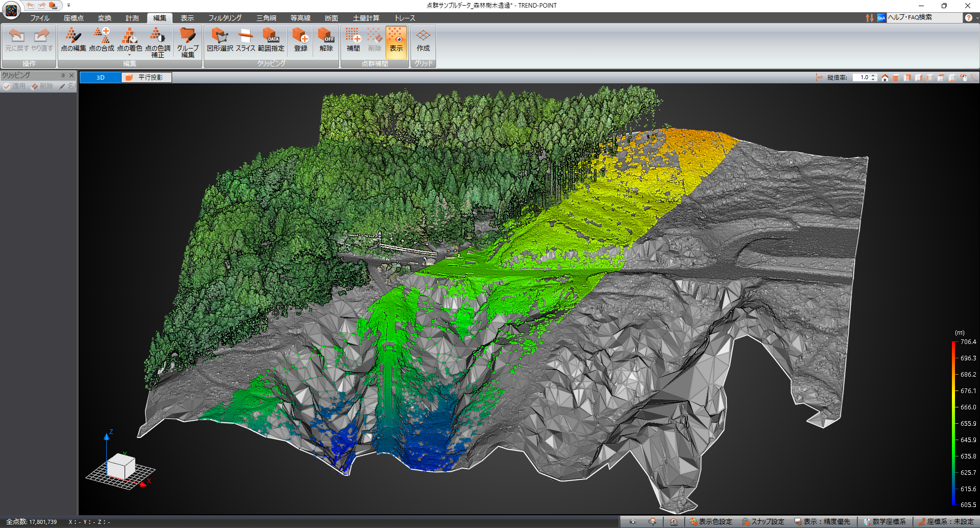Switch to the 土量計算 earthwork volume tab
Screen dimensions: 980x528
point(366,18)
